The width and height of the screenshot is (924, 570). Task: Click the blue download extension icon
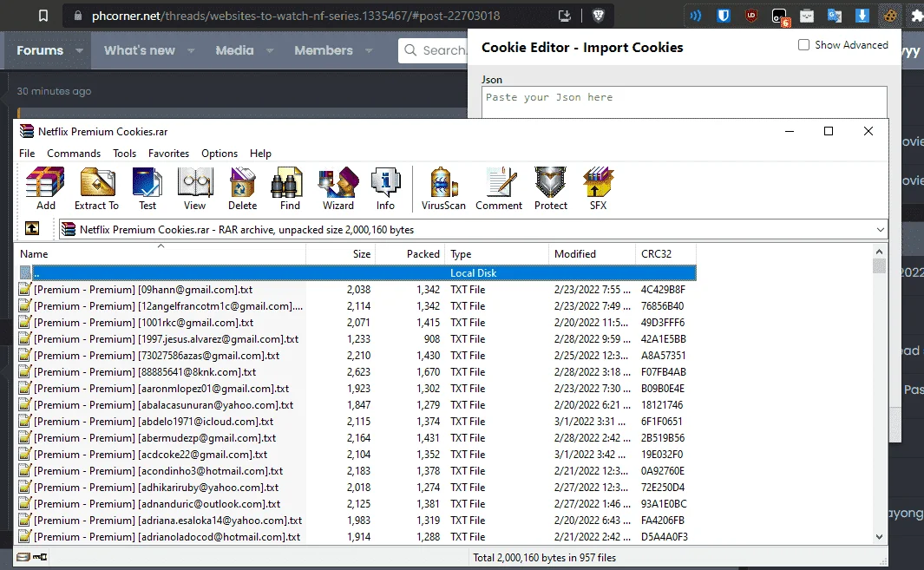point(862,16)
